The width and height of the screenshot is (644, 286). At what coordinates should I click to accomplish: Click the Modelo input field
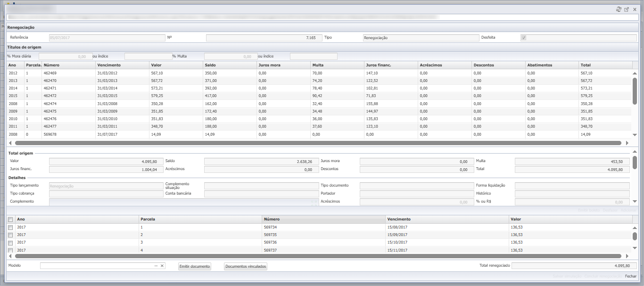pyautogui.click(x=96, y=266)
